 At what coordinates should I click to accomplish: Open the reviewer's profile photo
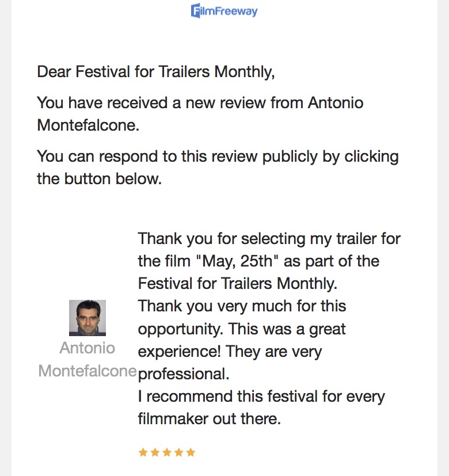point(87,318)
